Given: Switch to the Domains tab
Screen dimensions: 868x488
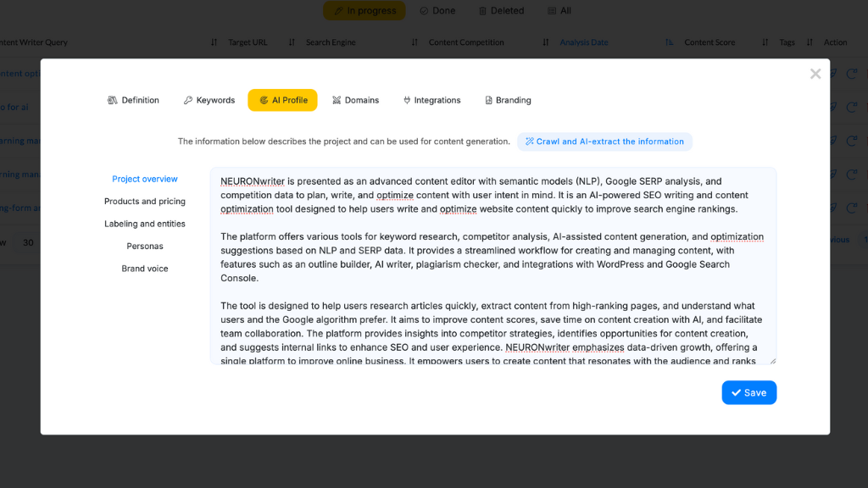Looking at the screenshot, I should click(355, 100).
